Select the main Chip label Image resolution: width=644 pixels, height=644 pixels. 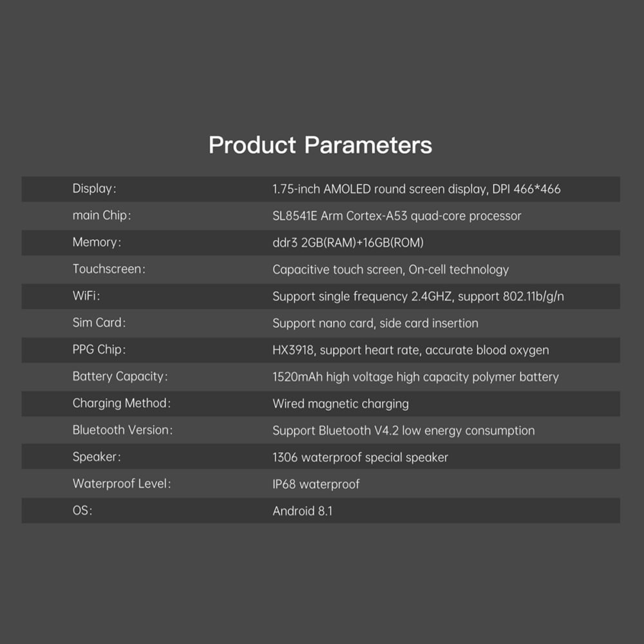click(x=102, y=215)
